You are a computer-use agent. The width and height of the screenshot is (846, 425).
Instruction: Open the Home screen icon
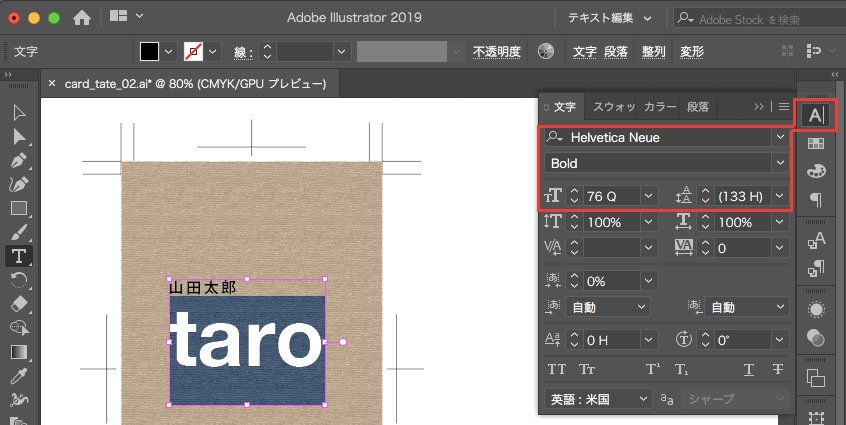[82, 17]
